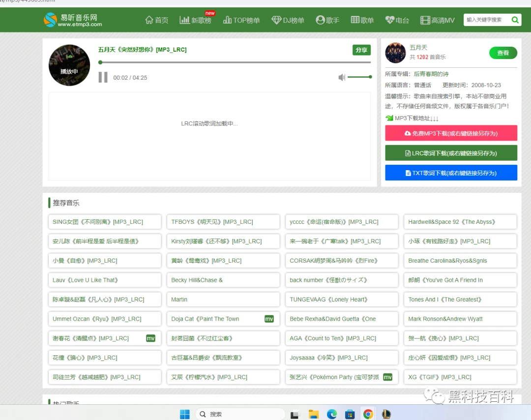Go to 首页 home page
Viewport: 531px width, 420px height.
156,20
